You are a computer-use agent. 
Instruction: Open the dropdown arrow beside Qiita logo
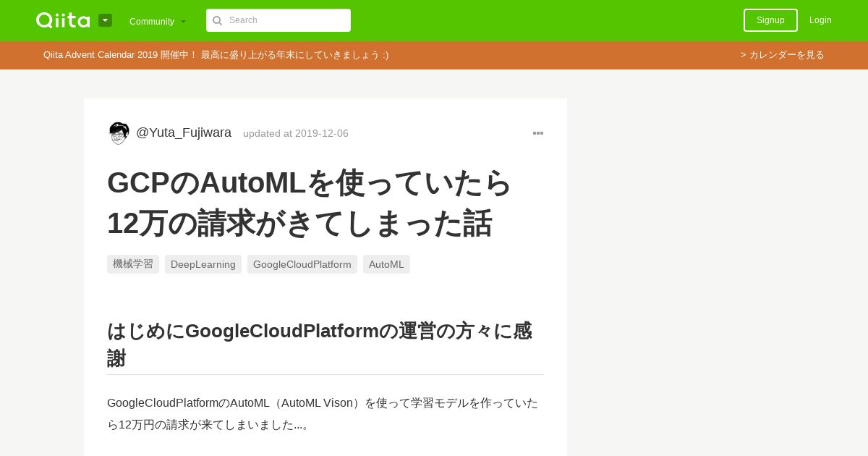[105, 20]
